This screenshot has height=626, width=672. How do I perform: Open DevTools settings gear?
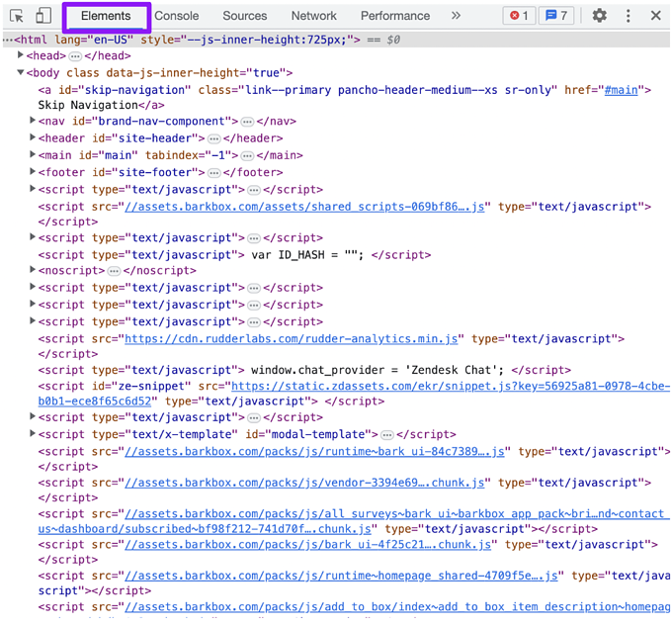[600, 16]
